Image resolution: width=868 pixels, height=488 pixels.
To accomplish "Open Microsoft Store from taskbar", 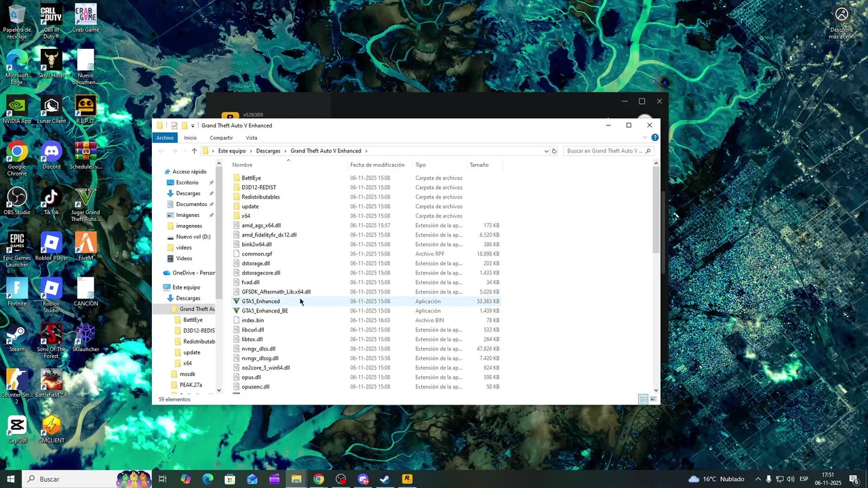I will click(x=230, y=479).
